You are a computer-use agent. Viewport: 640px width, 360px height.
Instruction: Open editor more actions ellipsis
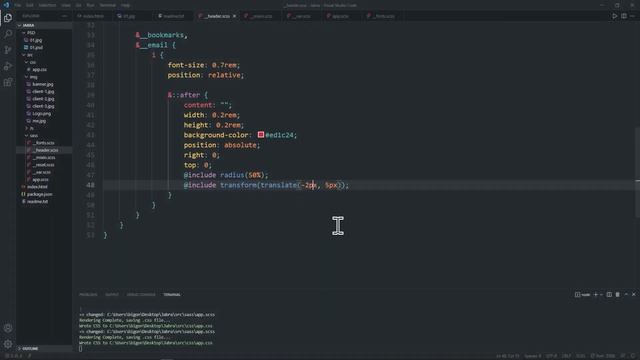tap(632, 16)
